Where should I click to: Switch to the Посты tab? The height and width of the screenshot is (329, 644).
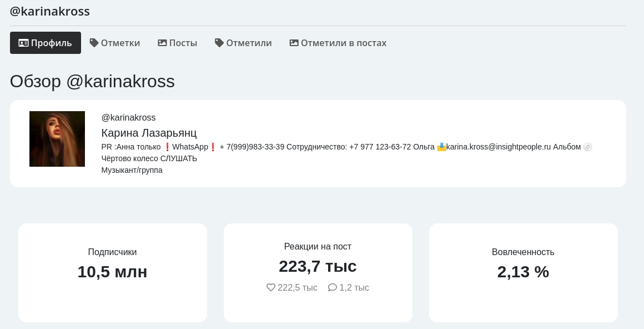click(x=178, y=43)
